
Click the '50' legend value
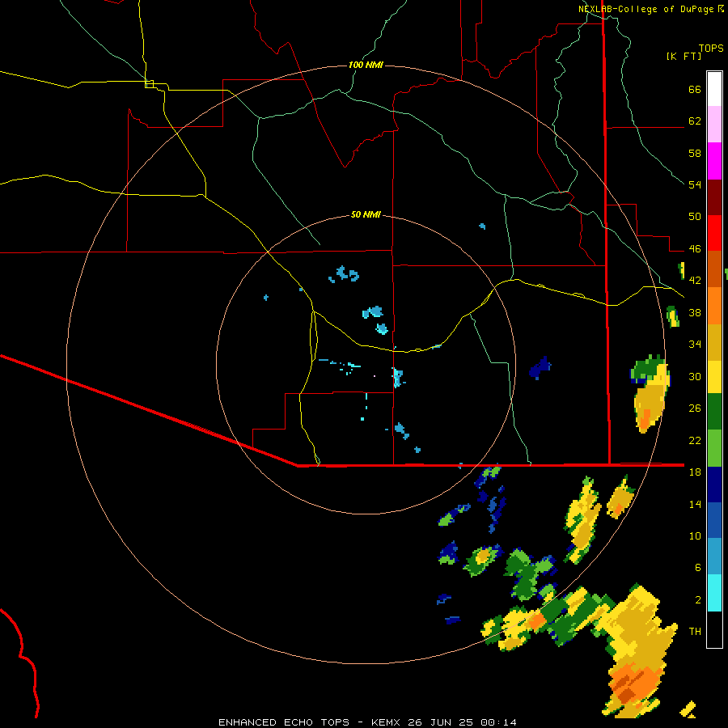point(695,216)
